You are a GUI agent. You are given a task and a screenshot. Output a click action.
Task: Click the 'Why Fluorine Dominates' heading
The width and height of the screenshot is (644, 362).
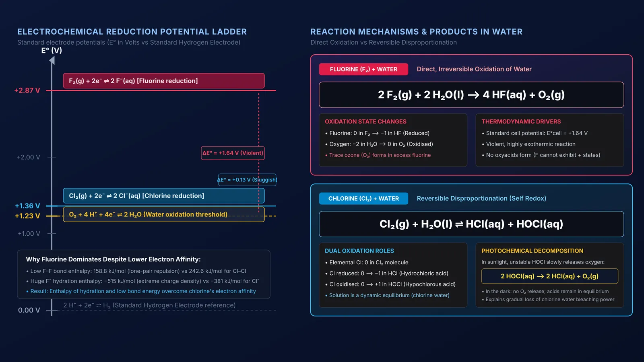114,259
